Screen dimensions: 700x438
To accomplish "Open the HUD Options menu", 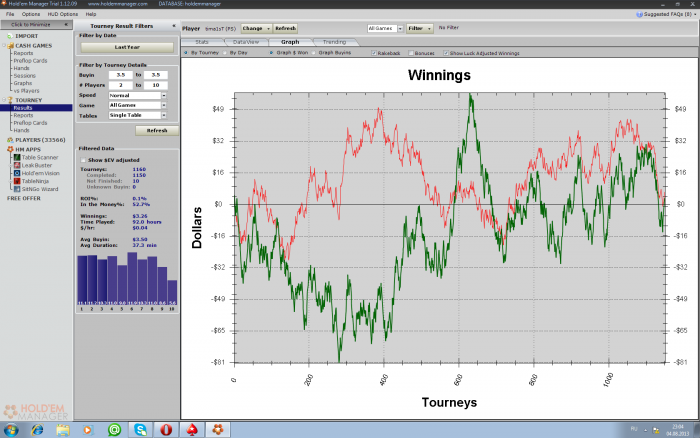I will 62,14.
